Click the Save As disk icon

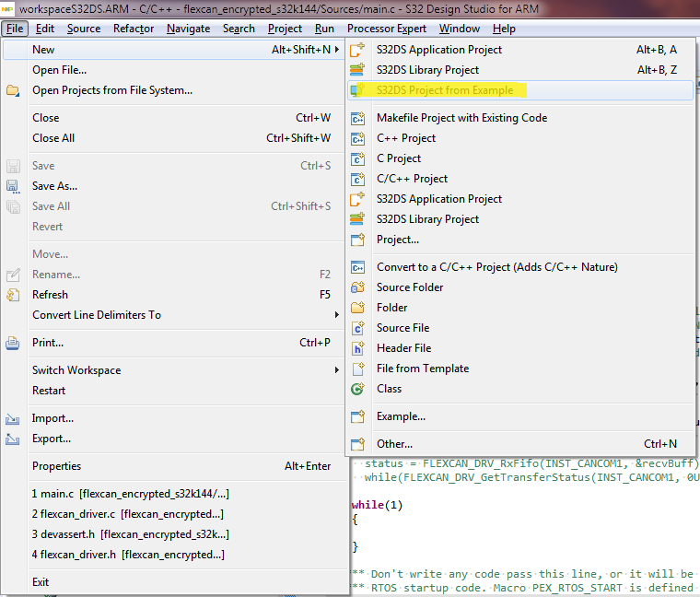[x=13, y=186]
